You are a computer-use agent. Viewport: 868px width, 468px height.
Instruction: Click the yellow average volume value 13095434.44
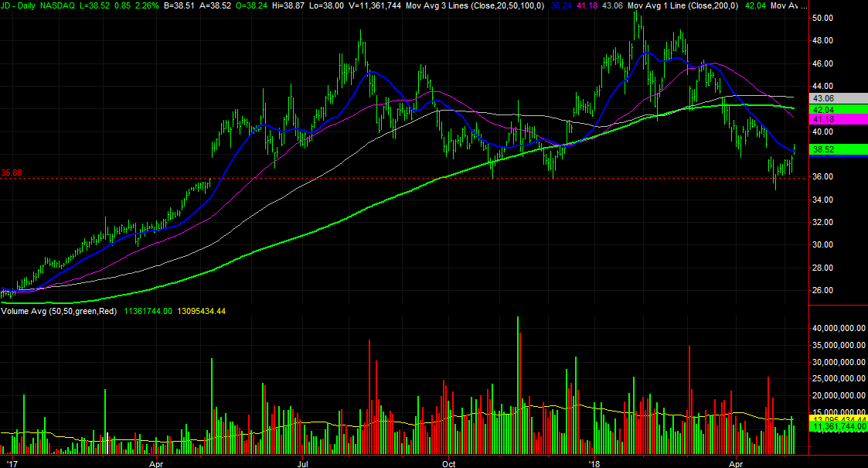click(202, 311)
